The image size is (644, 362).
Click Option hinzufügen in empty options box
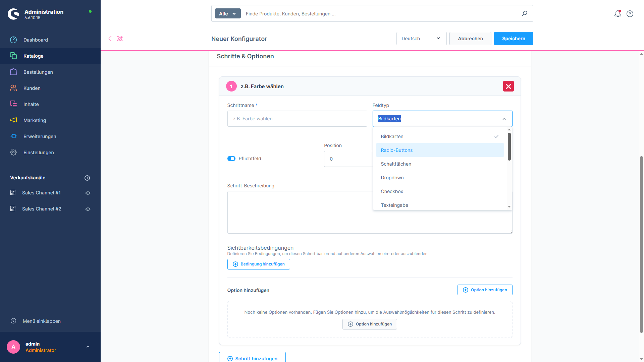tap(370, 324)
